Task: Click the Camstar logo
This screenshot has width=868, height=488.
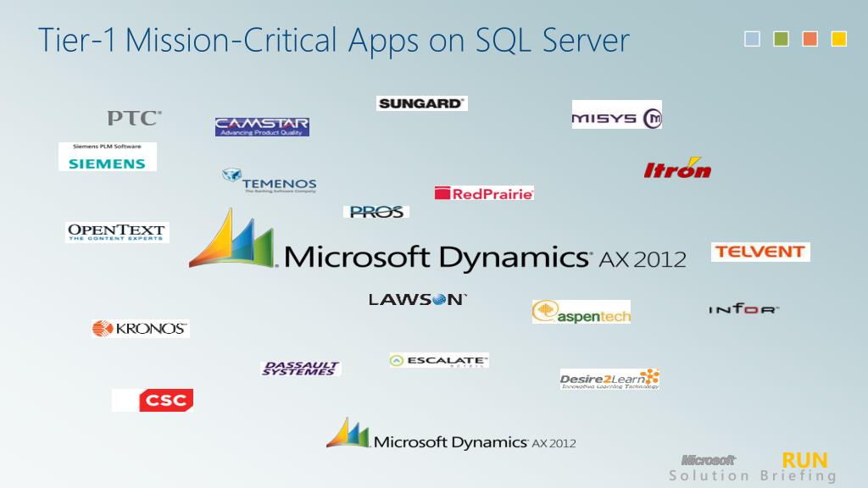Action: 262,127
